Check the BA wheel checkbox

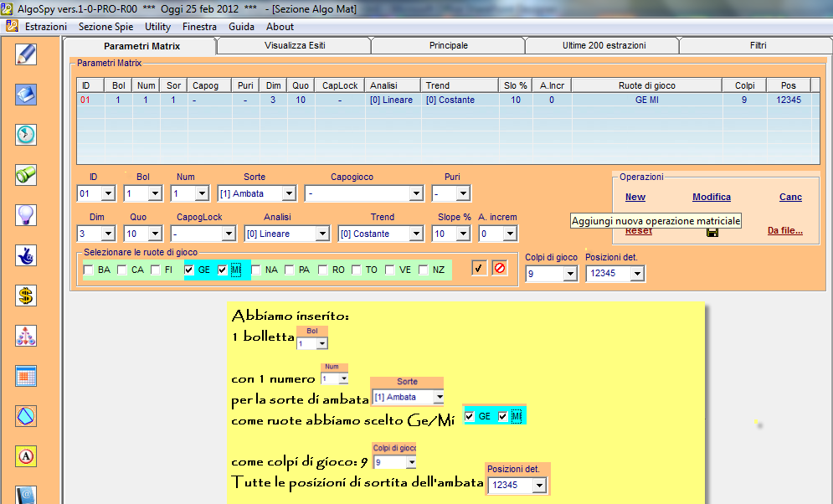coord(89,270)
